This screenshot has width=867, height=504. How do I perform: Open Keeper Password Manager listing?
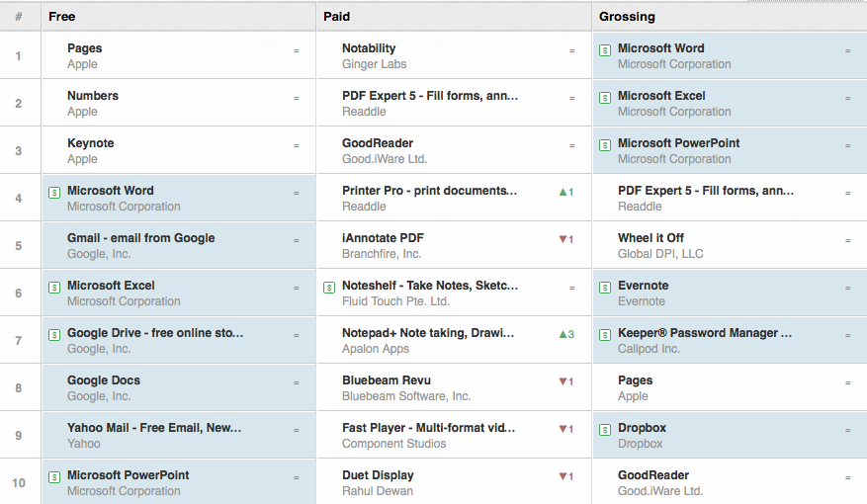point(705,333)
